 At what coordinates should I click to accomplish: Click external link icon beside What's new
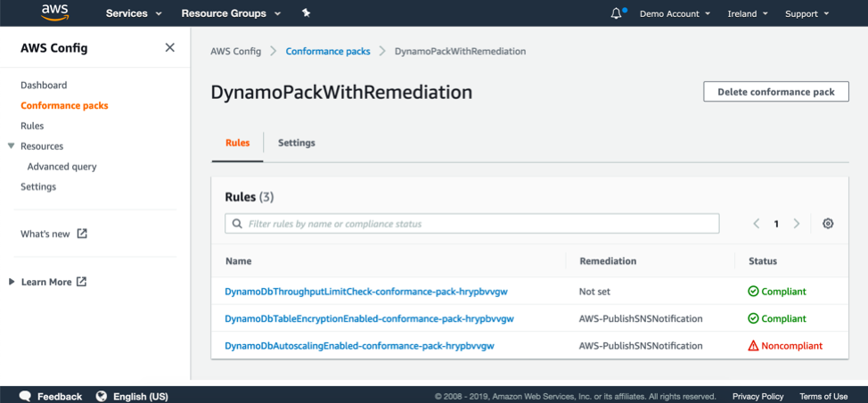(82, 234)
